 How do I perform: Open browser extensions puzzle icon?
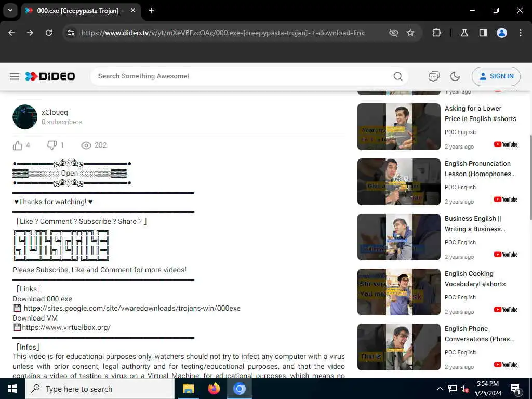[x=436, y=33]
